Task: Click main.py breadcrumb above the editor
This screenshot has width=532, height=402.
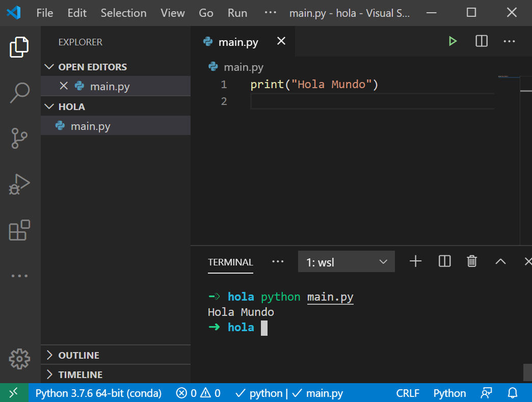Action: point(243,67)
